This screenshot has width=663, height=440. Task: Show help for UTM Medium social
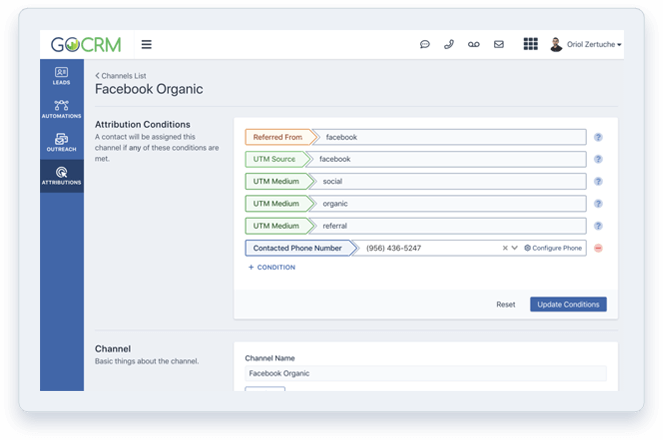click(x=598, y=181)
